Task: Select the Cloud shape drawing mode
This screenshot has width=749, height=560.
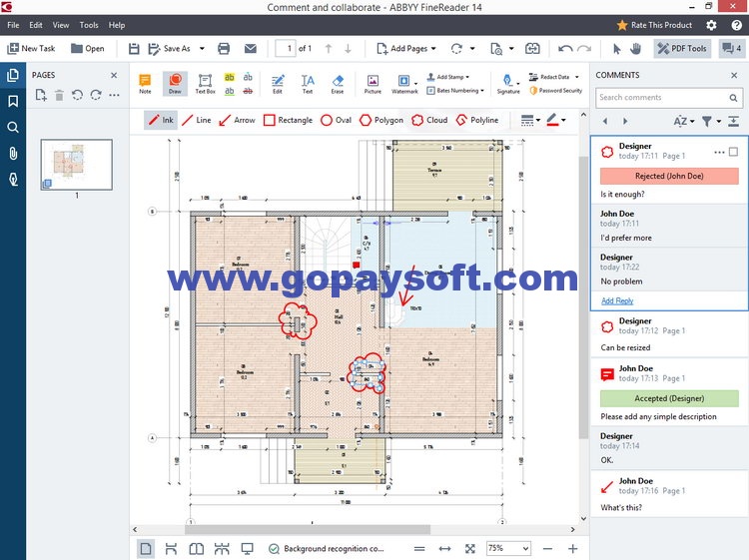Action: (x=429, y=121)
